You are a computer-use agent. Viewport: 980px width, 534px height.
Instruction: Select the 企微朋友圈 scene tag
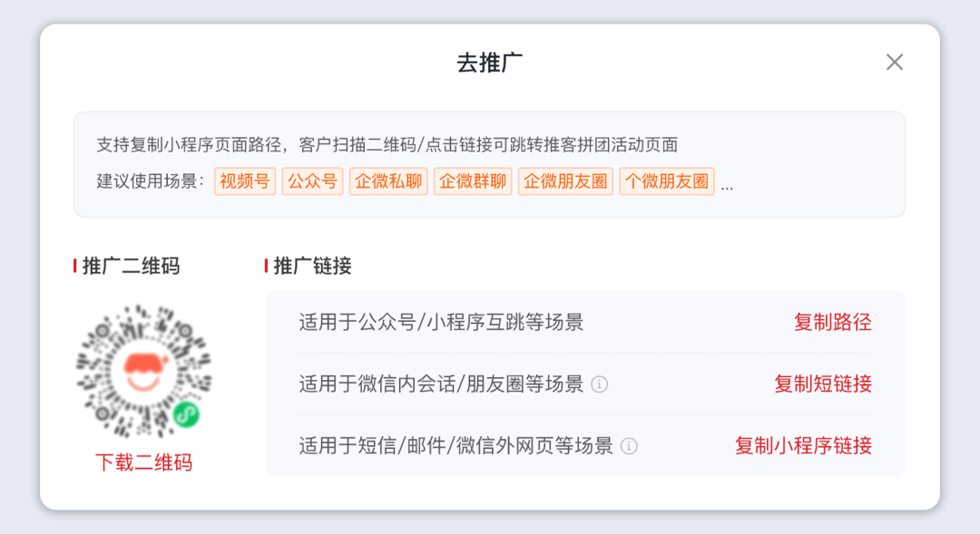coord(565,181)
